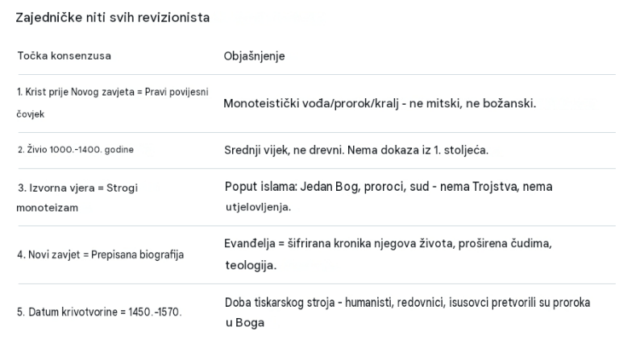Select the 'Točka konsenzusa' column header
The height and width of the screenshot is (364, 644).
click(x=64, y=56)
